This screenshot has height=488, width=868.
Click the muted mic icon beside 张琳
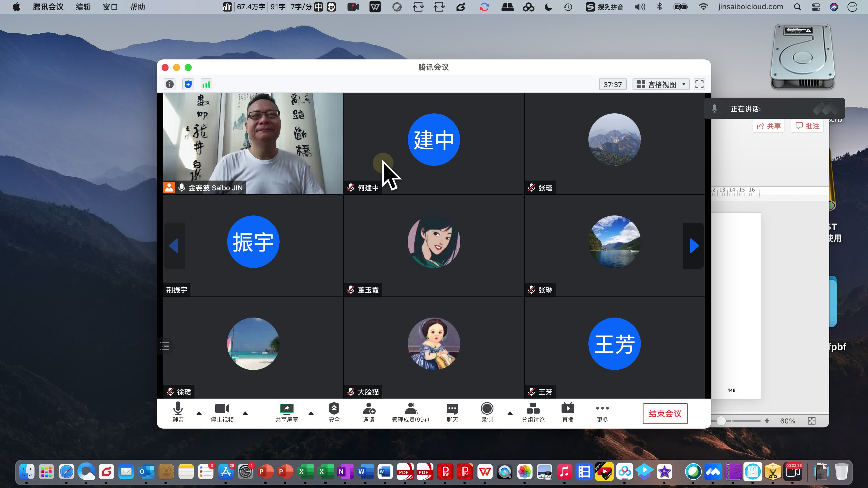(531, 290)
